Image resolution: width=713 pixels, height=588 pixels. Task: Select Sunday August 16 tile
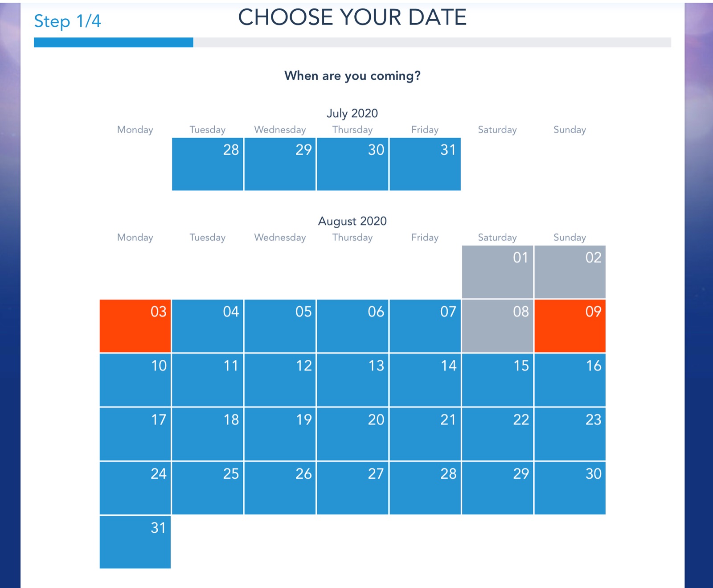pyautogui.click(x=570, y=380)
